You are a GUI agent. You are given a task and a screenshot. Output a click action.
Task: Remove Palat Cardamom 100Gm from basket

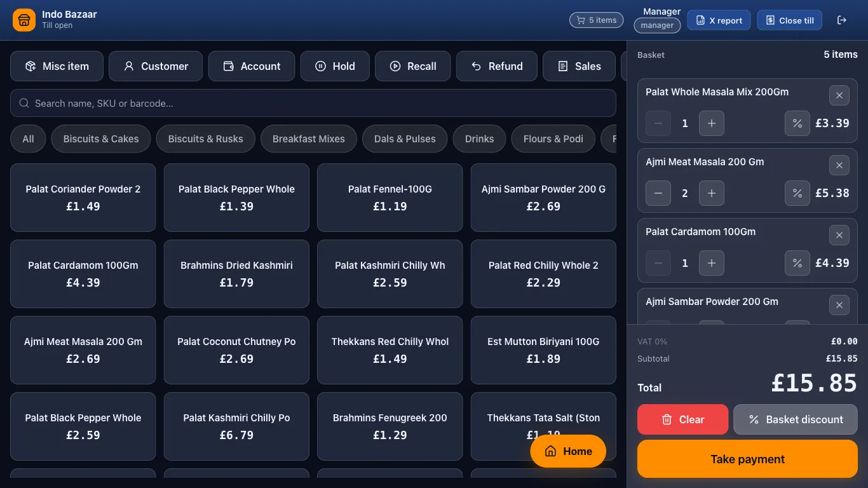point(839,235)
